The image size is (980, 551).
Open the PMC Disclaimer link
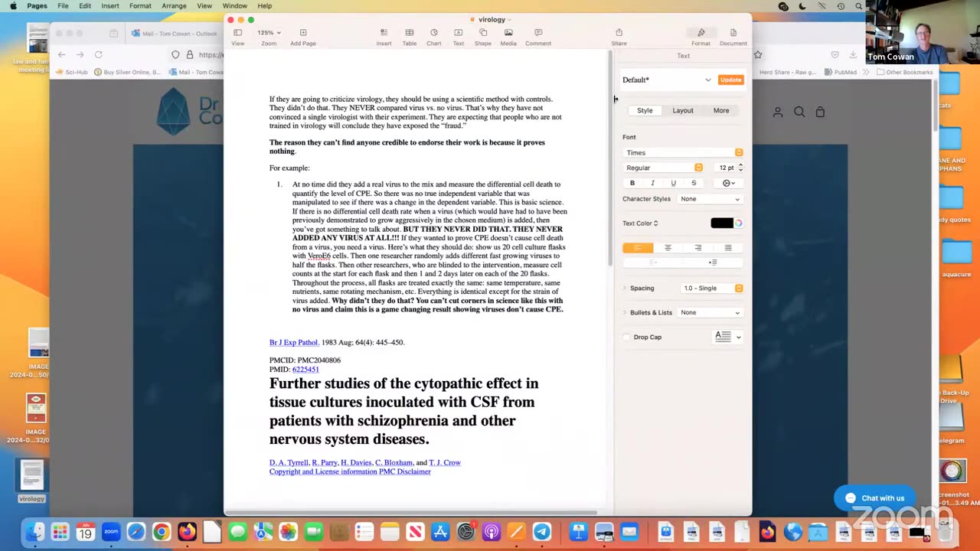(404, 472)
